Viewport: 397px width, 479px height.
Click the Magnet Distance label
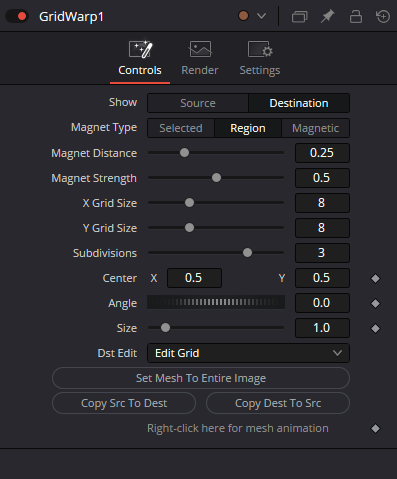(x=94, y=153)
